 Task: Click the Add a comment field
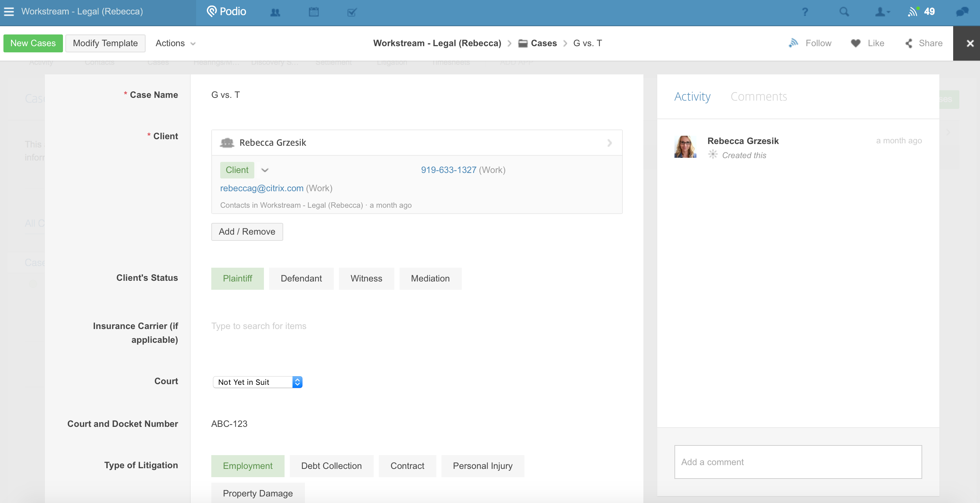(797, 462)
